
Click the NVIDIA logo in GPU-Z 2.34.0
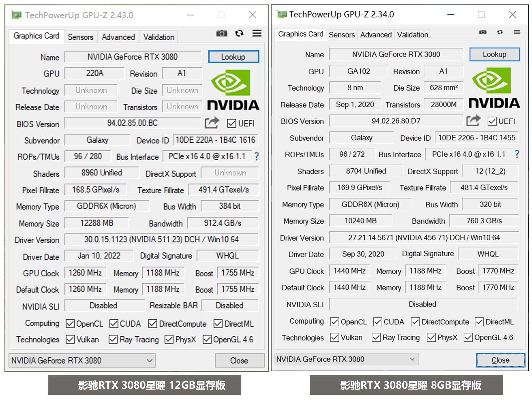coord(494,88)
